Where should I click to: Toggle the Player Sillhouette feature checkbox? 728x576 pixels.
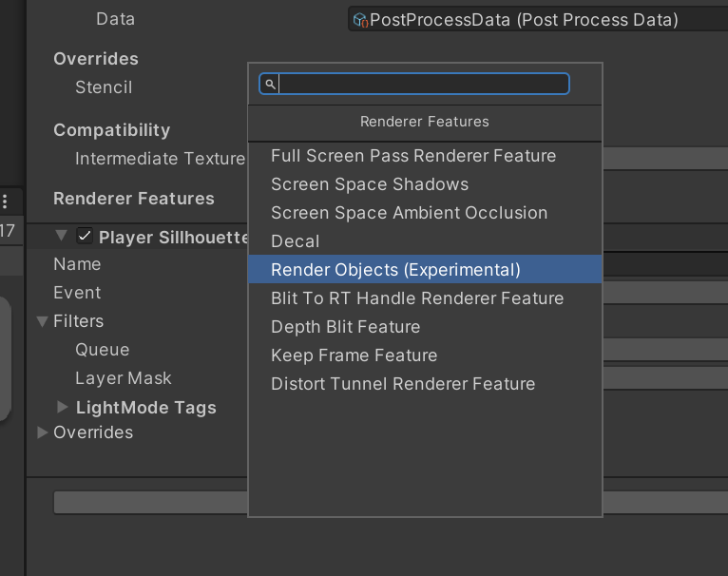point(85,237)
